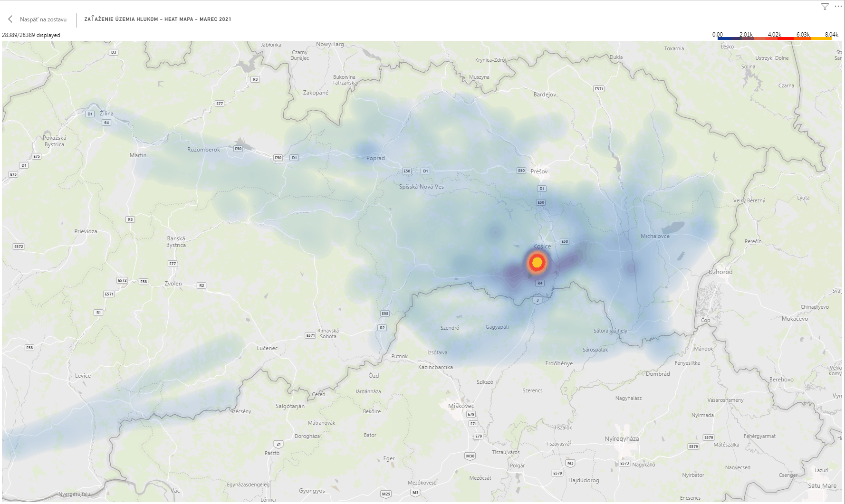Click the R1 road shield icon
The height and width of the screenshot is (504, 845).
[98, 313]
